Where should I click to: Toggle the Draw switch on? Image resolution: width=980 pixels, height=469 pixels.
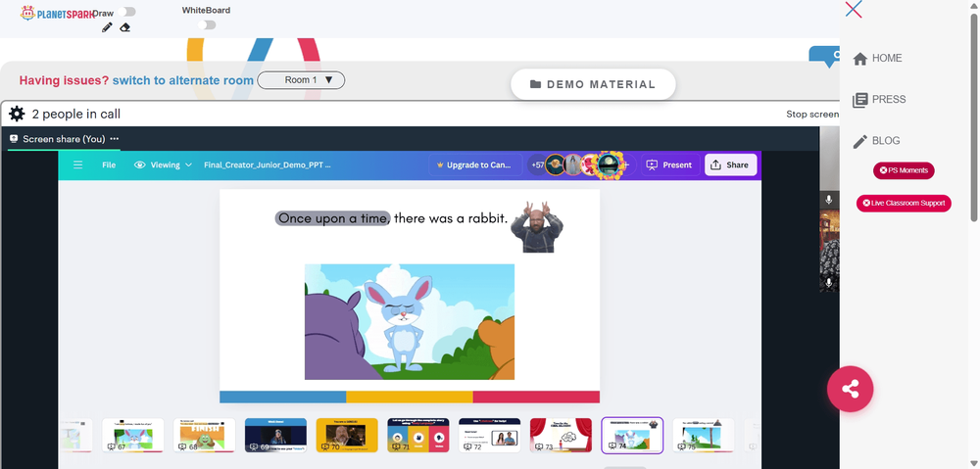click(x=128, y=12)
